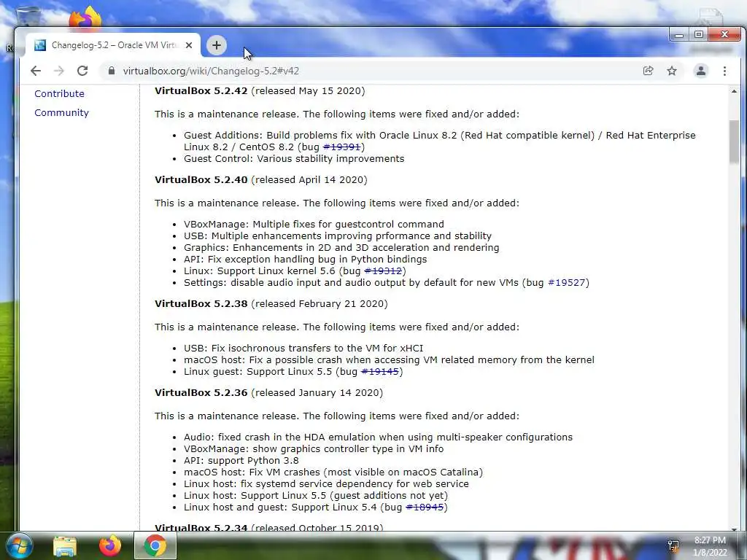Launch Firefox from the taskbar
The image size is (747, 560).
pyautogui.click(x=110, y=546)
